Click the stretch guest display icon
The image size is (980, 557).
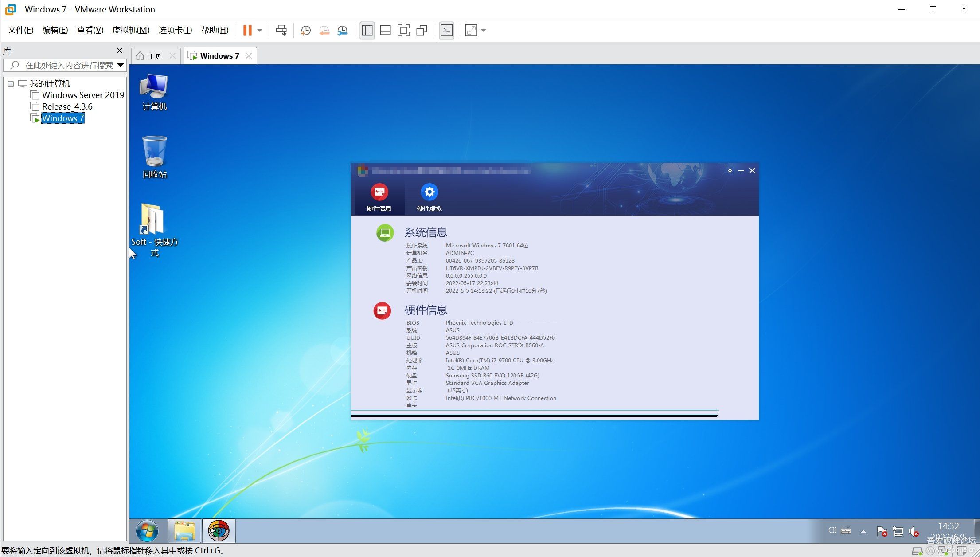pyautogui.click(x=471, y=30)
